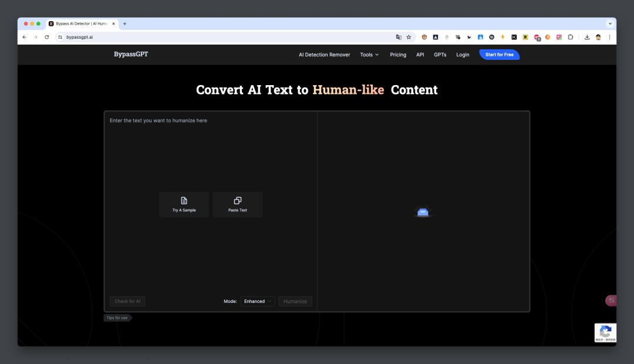
Task: Click the Login link
Action: click(x=463, y=55)
